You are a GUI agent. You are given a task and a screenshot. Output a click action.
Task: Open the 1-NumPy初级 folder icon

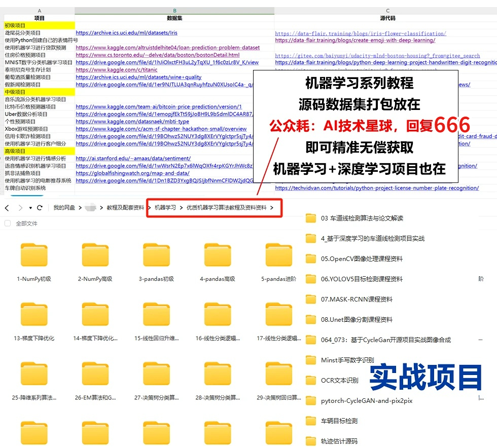tap(34, 255)
